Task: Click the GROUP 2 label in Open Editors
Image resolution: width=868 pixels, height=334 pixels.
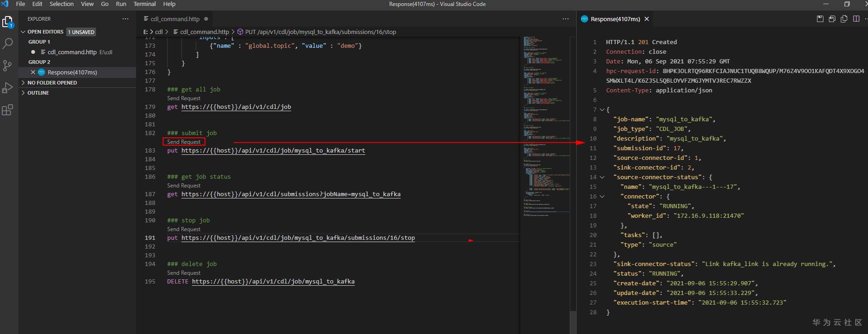Action: 40,62
